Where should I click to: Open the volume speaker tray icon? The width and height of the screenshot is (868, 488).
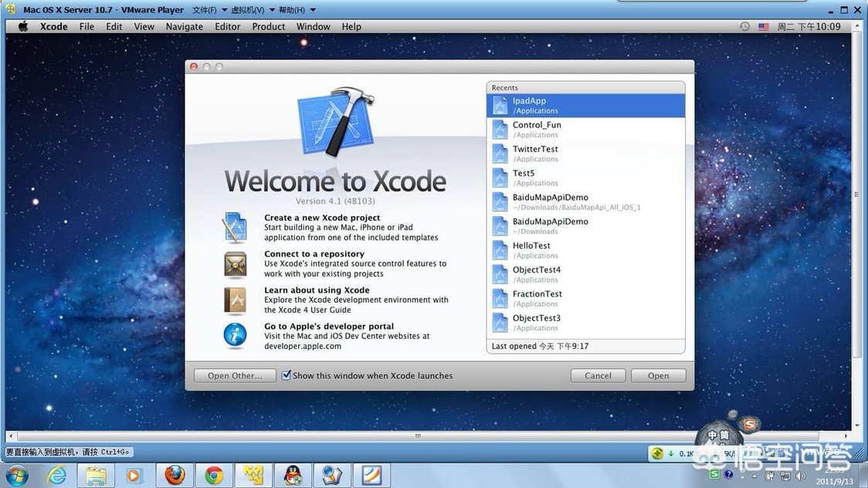(x=800, y=476)
